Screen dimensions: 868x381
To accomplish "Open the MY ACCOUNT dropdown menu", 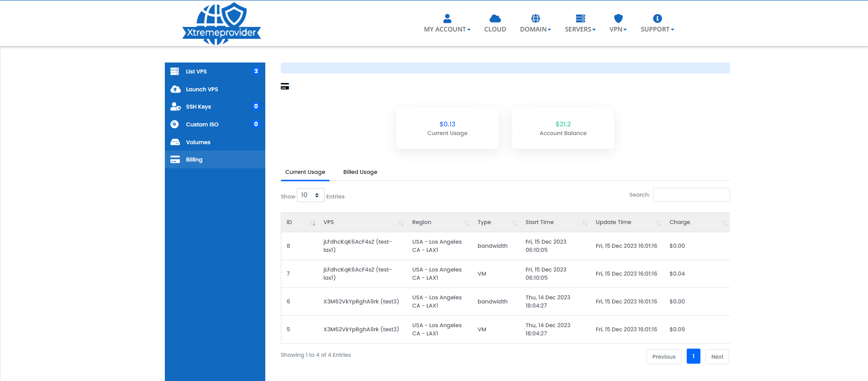I will (x=447, y=29).
